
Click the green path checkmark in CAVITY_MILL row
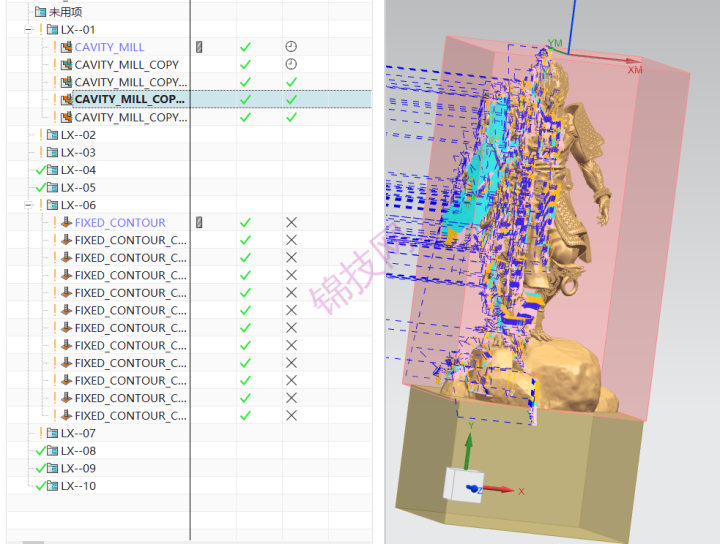(246, 47)
